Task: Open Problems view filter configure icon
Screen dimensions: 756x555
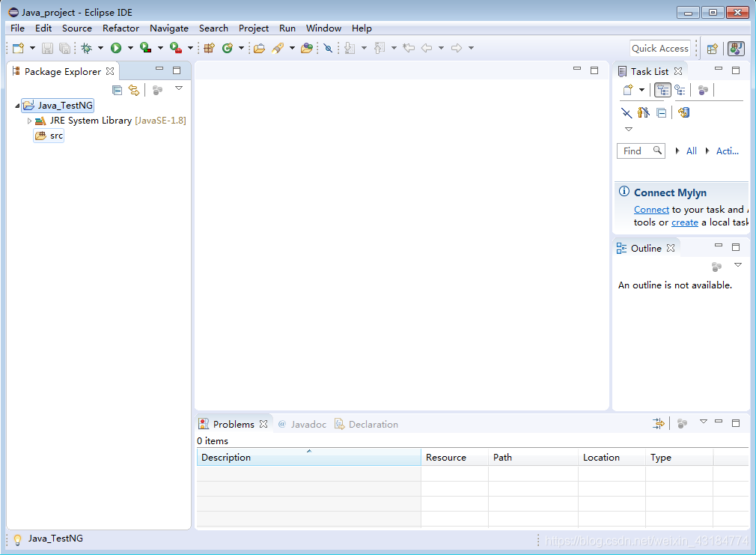Action: (658, 424)
